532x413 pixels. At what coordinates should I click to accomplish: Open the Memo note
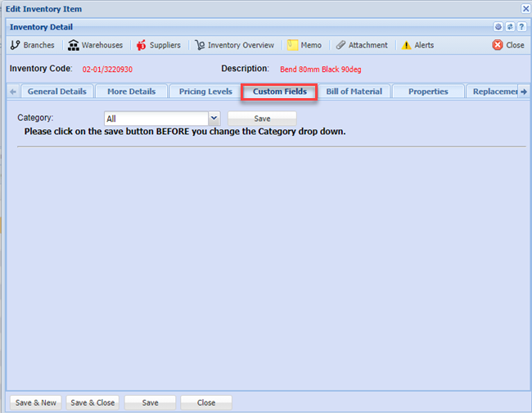coord(304,45)
